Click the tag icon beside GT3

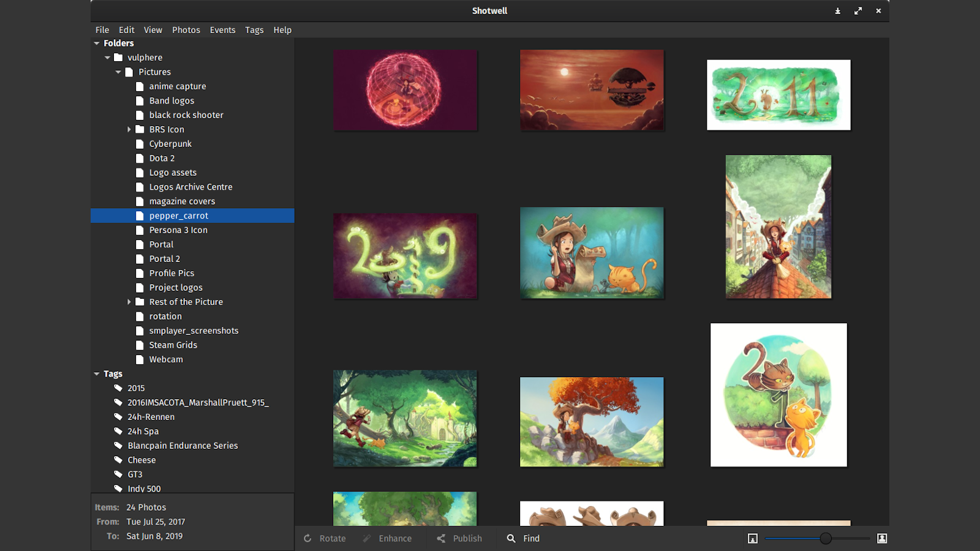(118, 474)
